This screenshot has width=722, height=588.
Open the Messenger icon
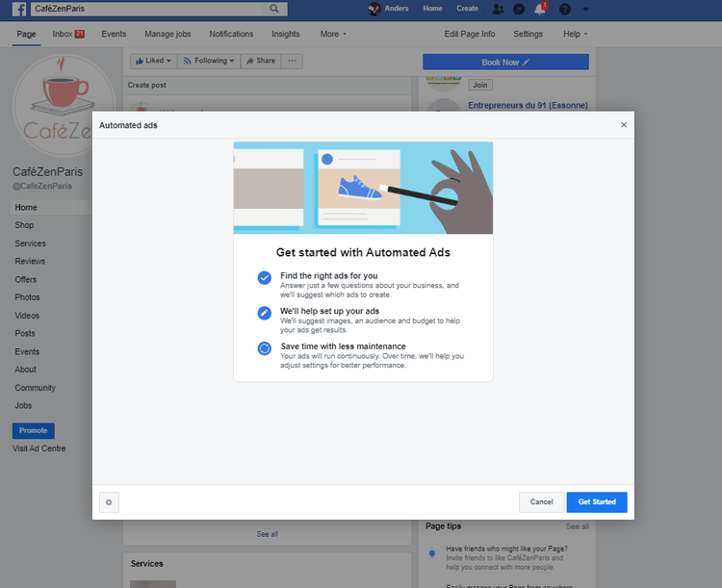coord(519,9)
